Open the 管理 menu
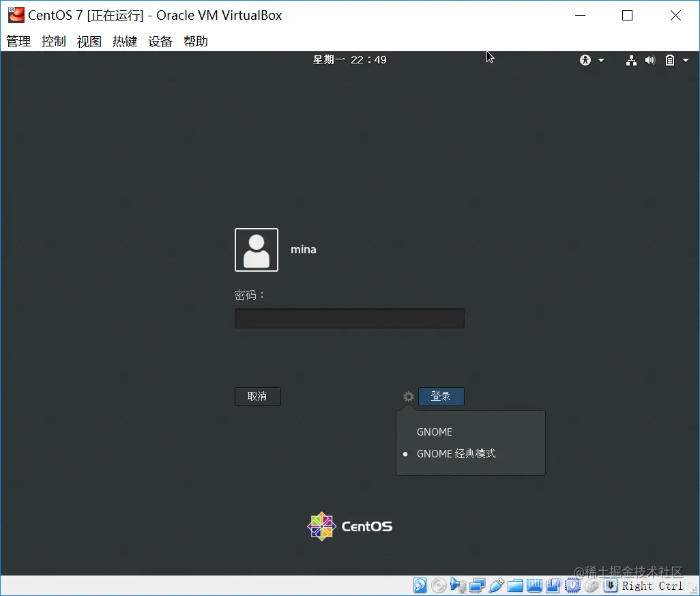 tap(18, 42)
